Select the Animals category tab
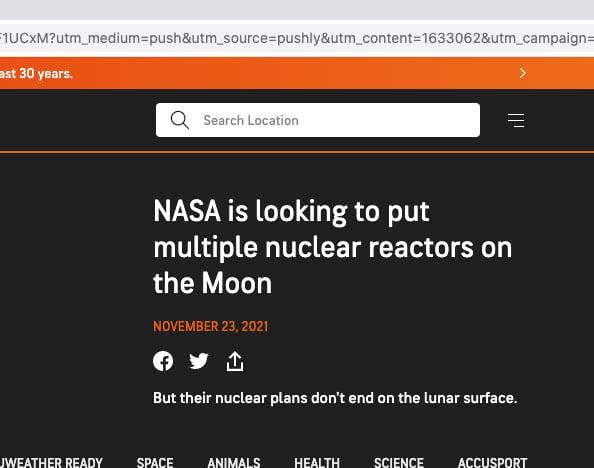 click(x=234, y=463)
